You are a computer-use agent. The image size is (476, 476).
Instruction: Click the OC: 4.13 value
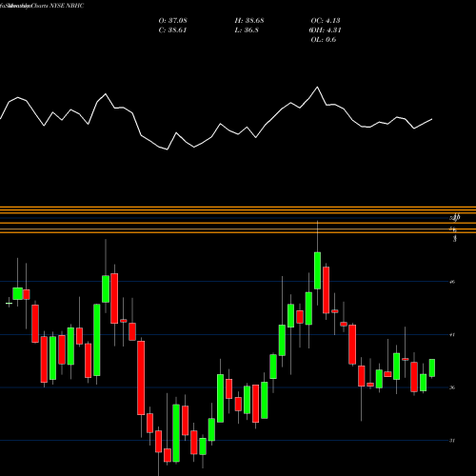tap(326, 20)
